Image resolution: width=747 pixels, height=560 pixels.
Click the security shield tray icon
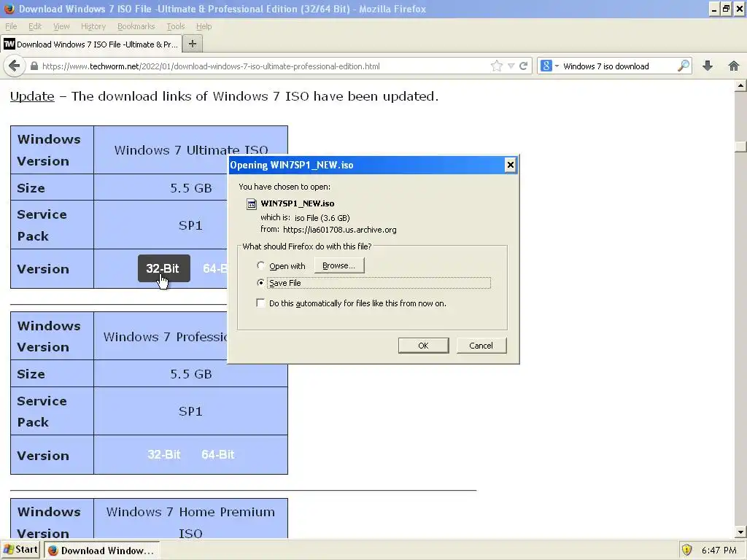pyautogui.click(x=686, y=550)
